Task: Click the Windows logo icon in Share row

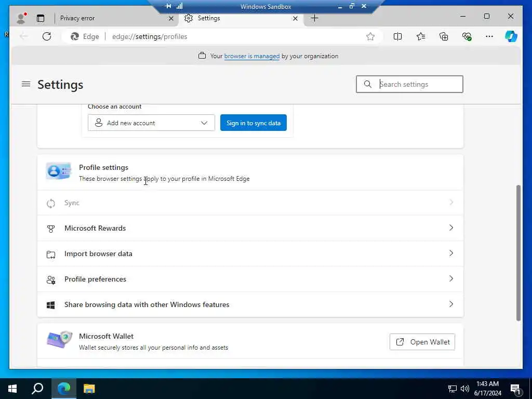Action: click(51, 305)
